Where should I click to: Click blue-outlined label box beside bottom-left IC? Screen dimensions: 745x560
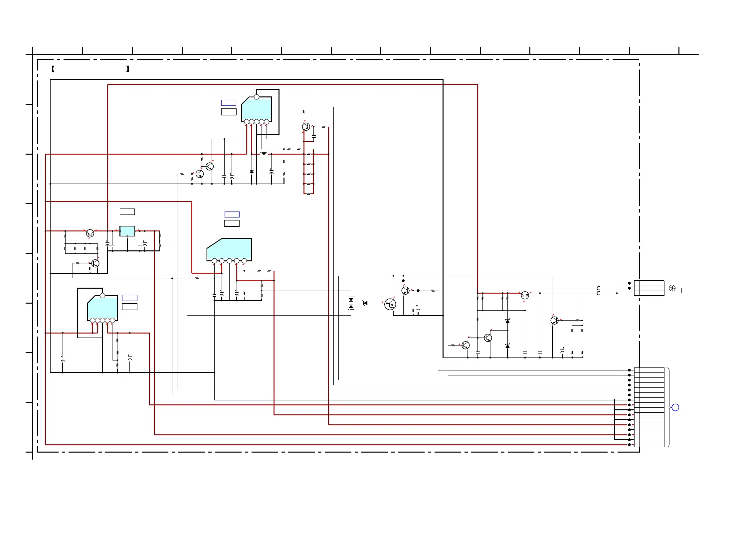tap(130, 298)
